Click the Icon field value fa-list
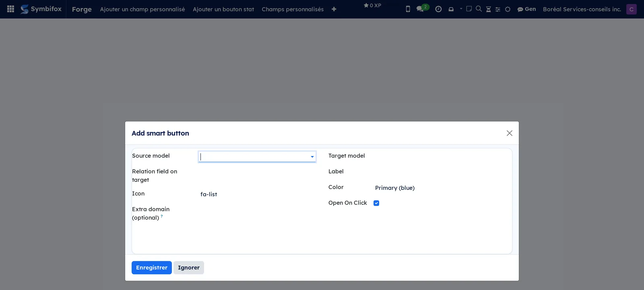This screenshot has width=644, height=290. 209,194
